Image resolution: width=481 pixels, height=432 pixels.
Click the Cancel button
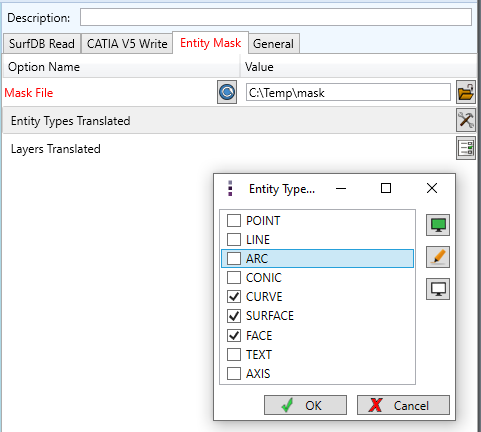(x=403, y=405)
